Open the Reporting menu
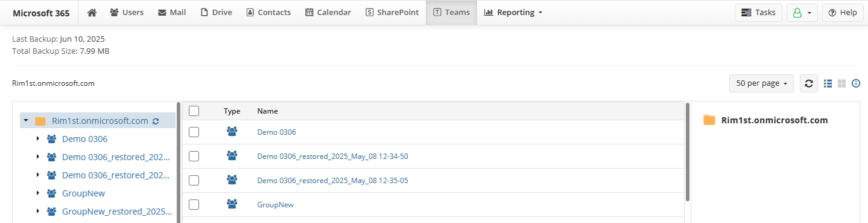The height and width of the screenshot is (223, 868). point(513,13)
